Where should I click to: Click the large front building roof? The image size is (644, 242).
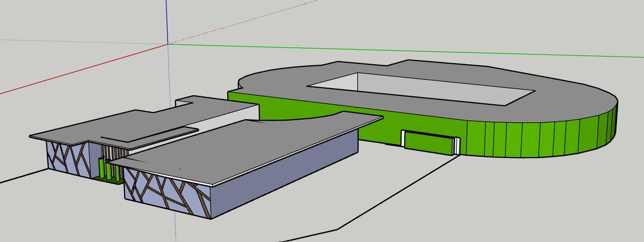click(x=249, y=145)
